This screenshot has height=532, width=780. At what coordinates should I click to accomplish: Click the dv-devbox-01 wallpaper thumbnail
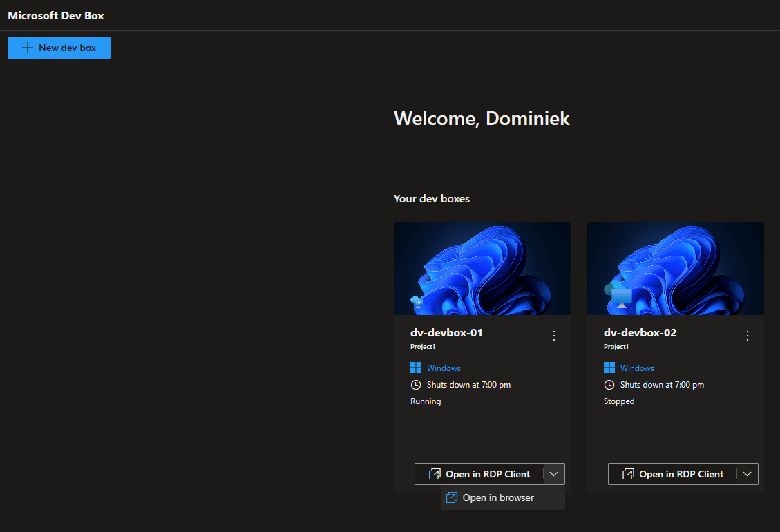click(482, 269)
